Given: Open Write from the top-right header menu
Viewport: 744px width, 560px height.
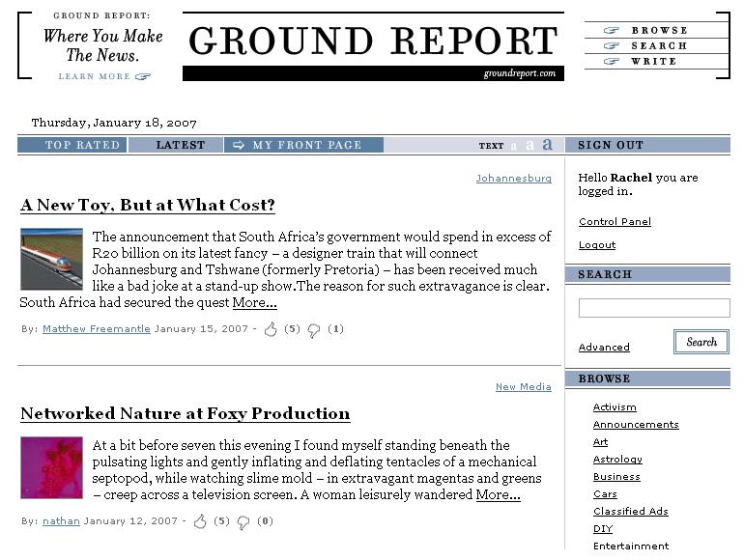Looking at the screenshot, I should (x=653, y=61).
